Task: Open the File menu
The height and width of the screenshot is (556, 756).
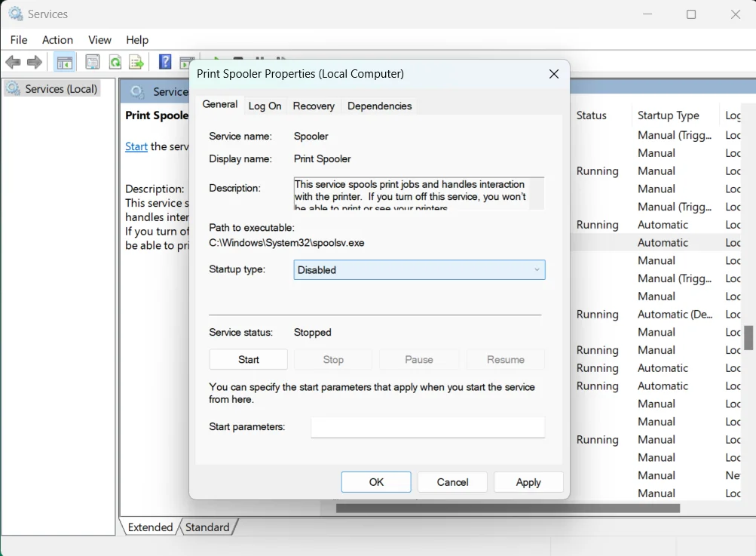Action: [x=19, y=40]
